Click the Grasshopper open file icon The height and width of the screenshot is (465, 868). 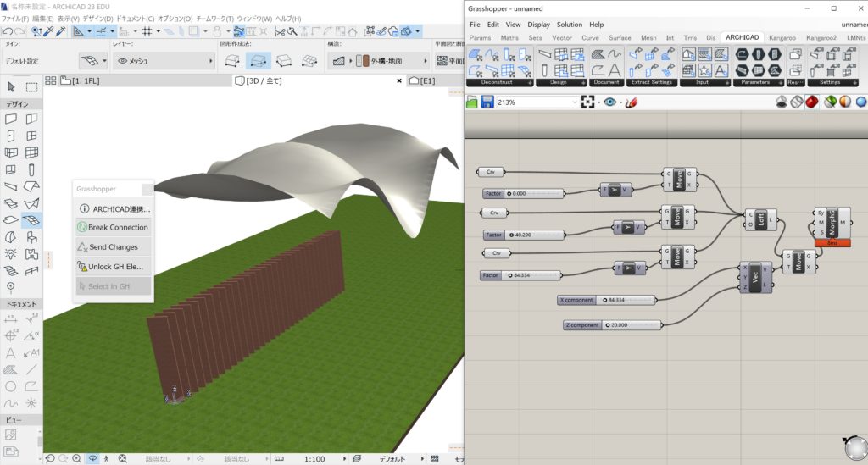(x=471, y=102)
